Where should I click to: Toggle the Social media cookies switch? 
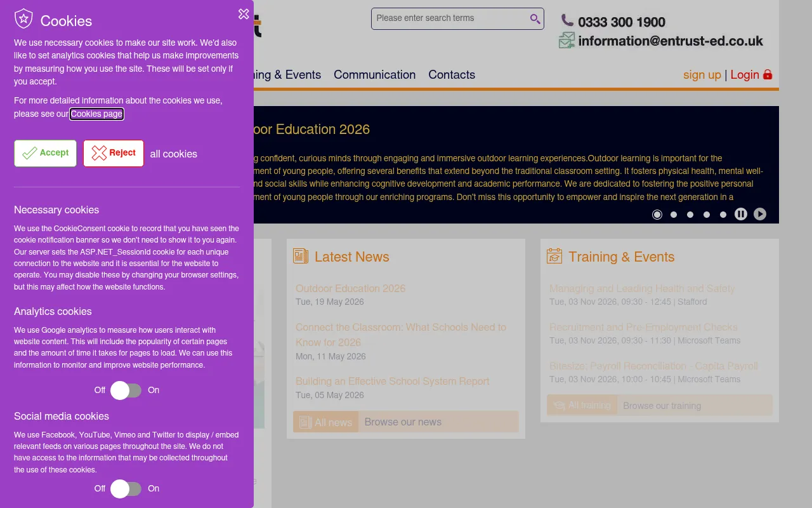[126, 489]
